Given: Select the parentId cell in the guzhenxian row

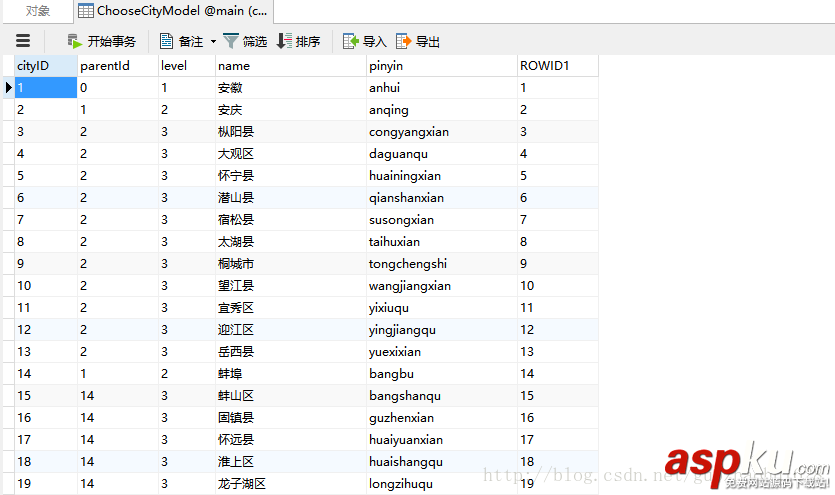Looking at the screenshot, I should point(118,418).
